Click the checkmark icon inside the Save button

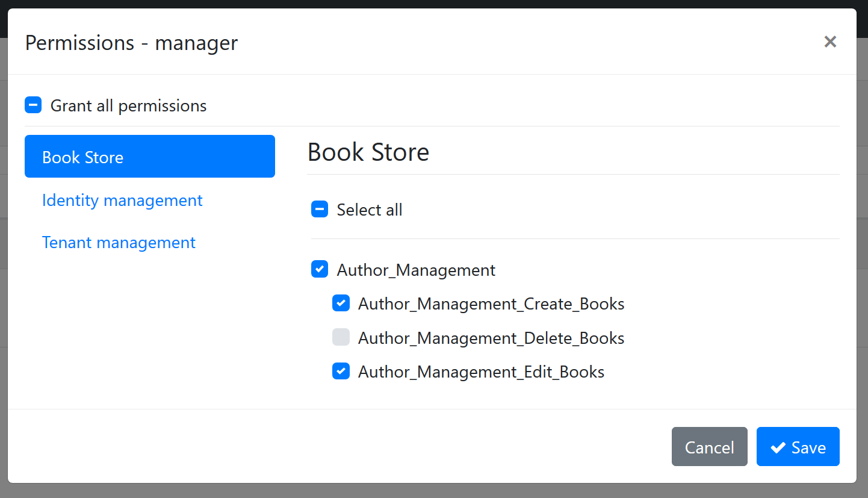(777, 447)
